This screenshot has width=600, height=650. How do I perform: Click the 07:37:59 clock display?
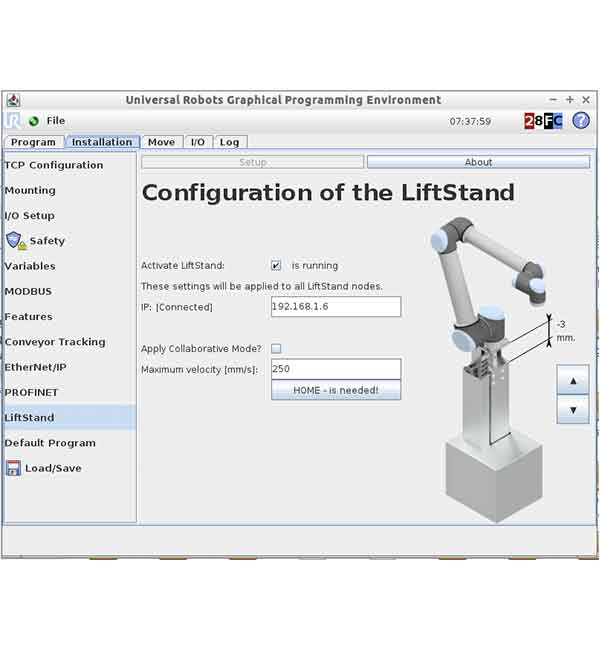coord(470,121)
